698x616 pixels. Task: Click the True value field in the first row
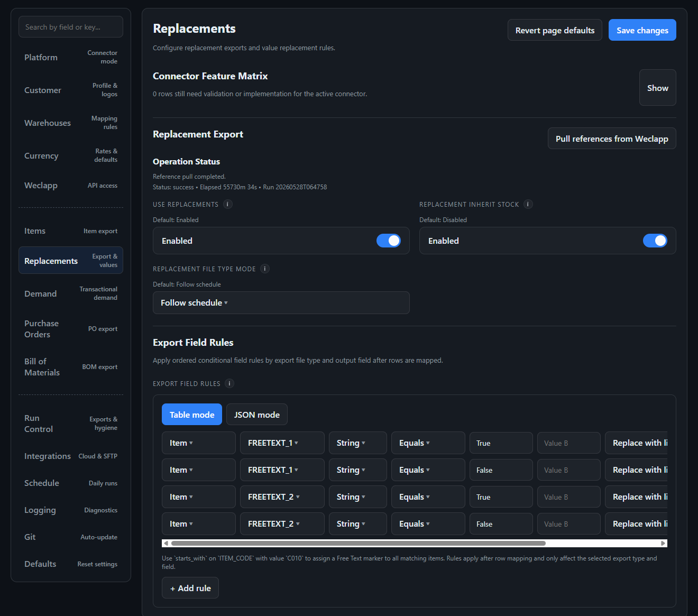pos(501,443)
